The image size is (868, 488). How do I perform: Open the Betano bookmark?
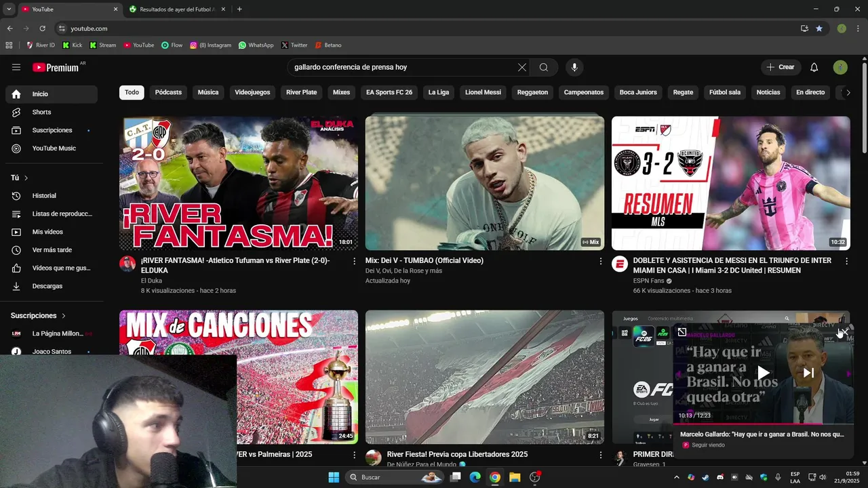coord(328,45)
